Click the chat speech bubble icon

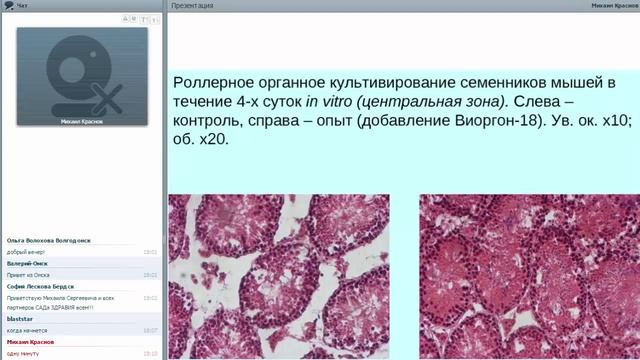click(x=8, y=5)
